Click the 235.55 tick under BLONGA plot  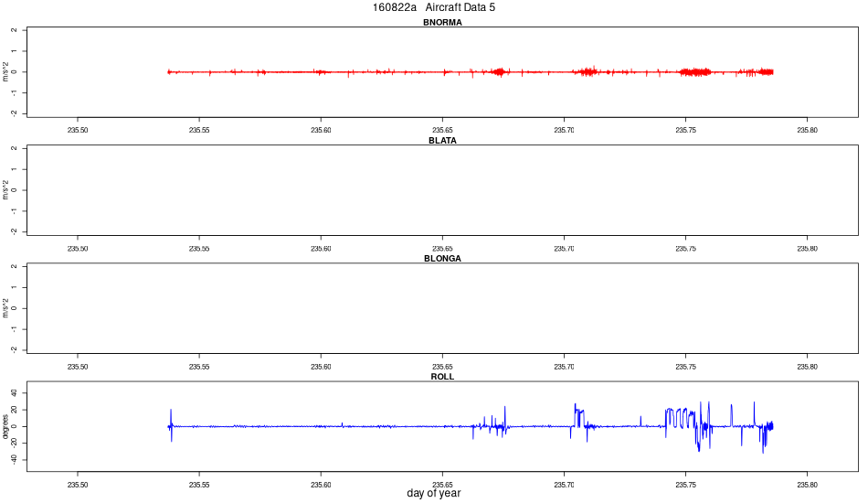point(199,367)
